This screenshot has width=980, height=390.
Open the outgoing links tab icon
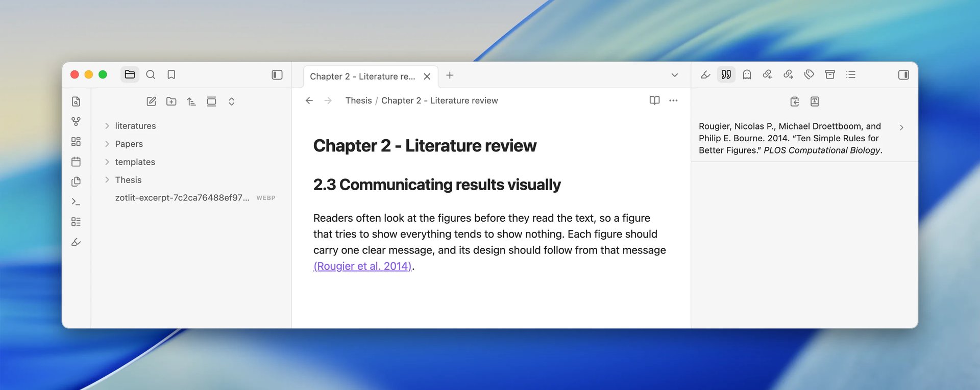(788, 74)
